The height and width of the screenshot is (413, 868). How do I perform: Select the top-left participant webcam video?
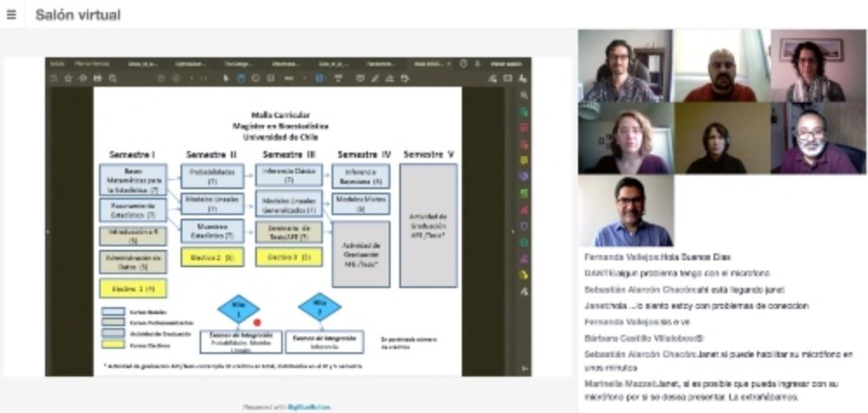click(x=625, y=66)
